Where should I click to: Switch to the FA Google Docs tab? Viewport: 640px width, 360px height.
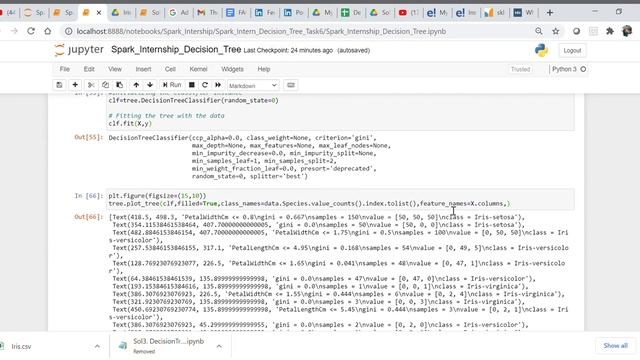pyautogui.click(x=236, y=13)
